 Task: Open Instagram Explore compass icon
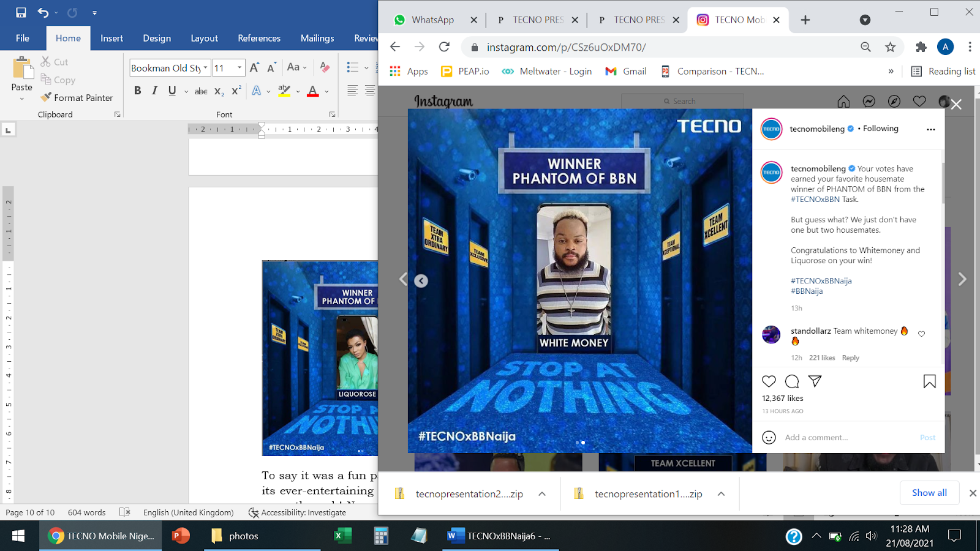(894, 102)
